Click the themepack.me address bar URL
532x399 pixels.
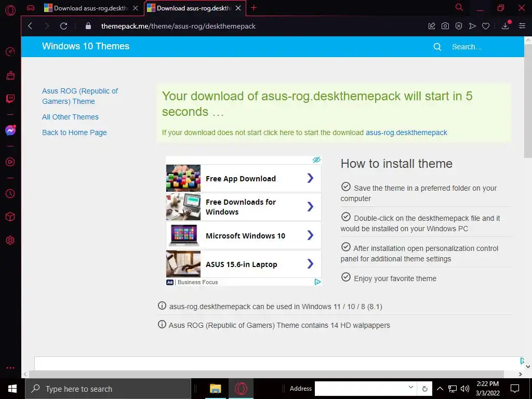[x=178, y=26]
